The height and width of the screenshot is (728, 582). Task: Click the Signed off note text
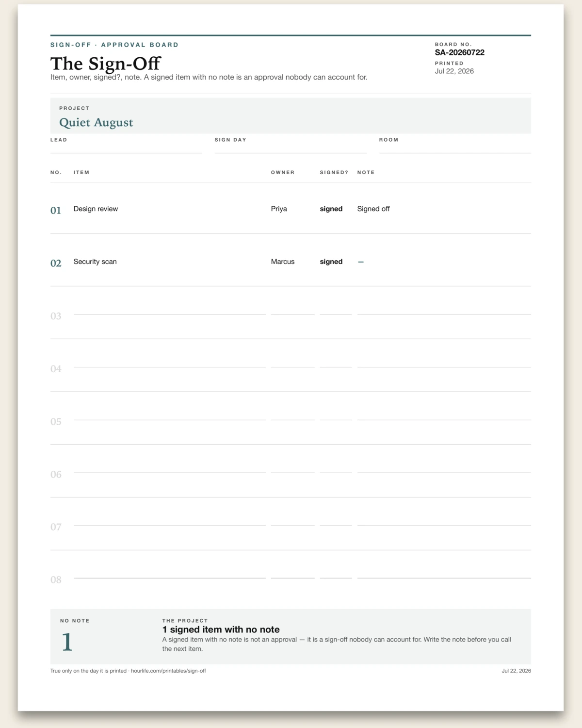tap(373, 209)
